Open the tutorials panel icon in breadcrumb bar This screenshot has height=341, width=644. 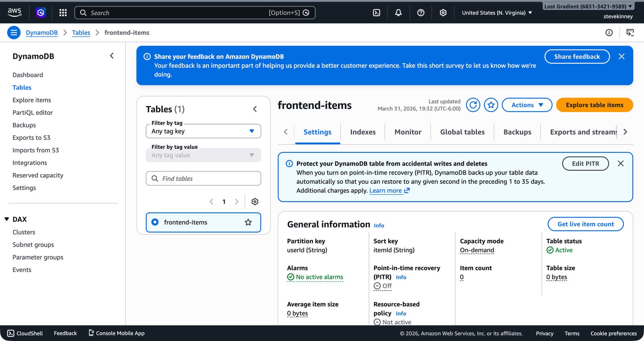tap(630, 33)
